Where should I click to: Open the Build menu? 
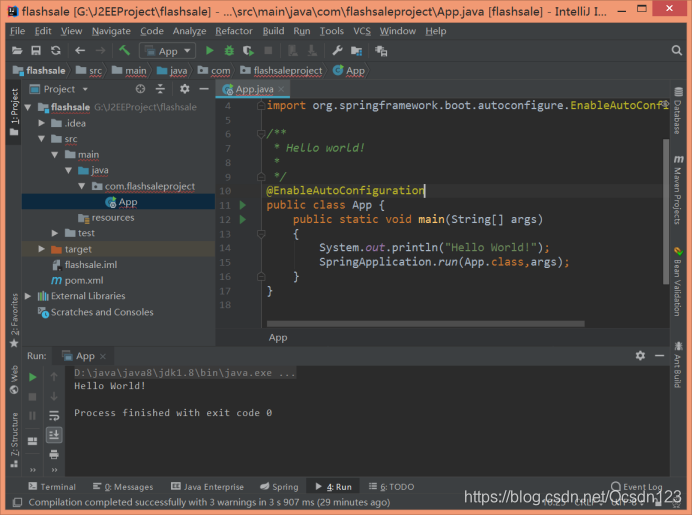tap(274, 31)
